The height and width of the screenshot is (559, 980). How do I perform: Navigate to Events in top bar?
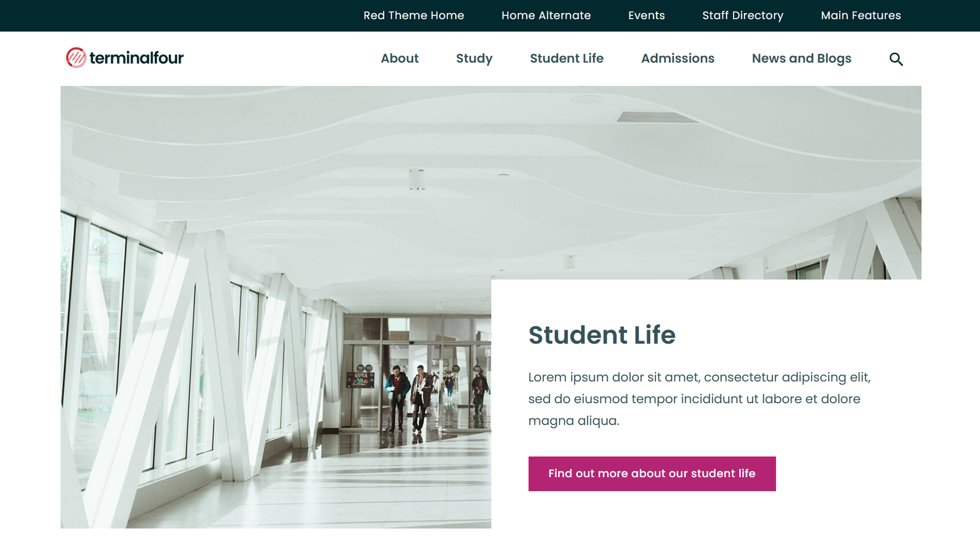(x=647, y=16)
